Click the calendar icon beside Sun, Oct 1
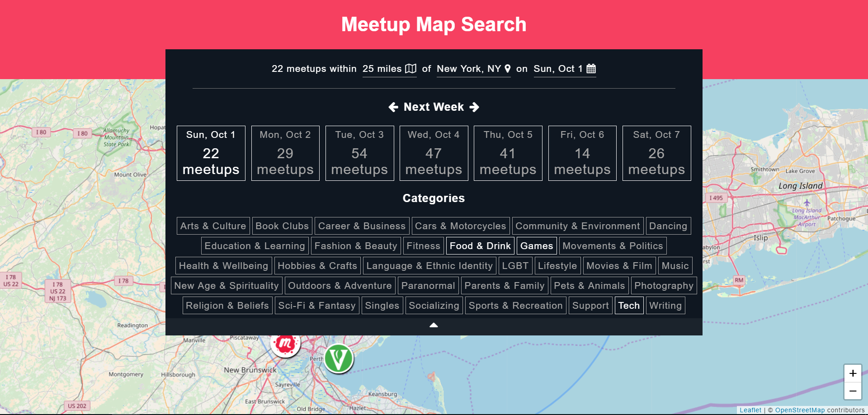 (591, 69)
